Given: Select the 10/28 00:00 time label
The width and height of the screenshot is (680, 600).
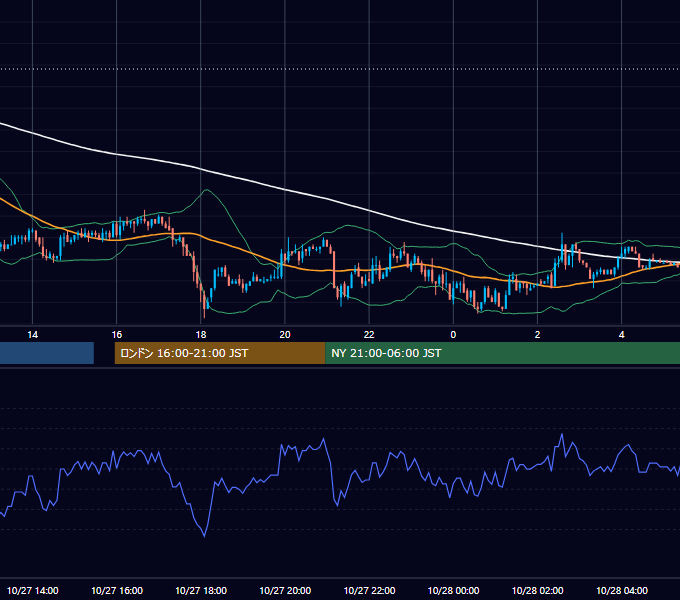Looking at the screenshot, I should pos(453,590).
